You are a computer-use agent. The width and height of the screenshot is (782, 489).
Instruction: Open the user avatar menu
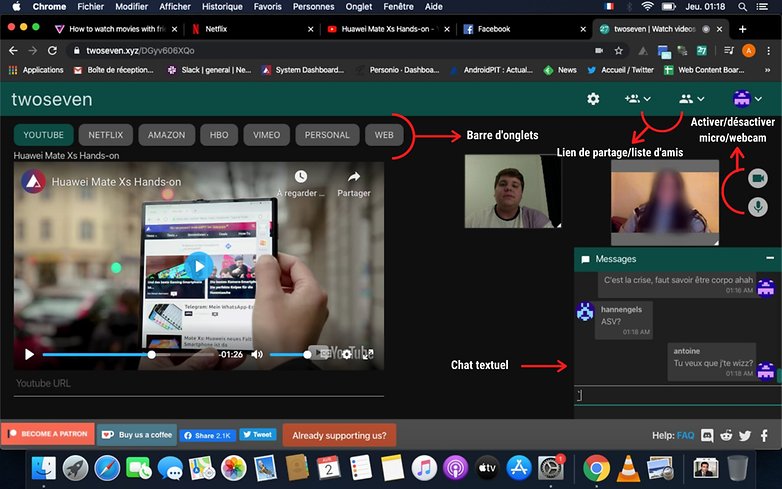(747, 99)
